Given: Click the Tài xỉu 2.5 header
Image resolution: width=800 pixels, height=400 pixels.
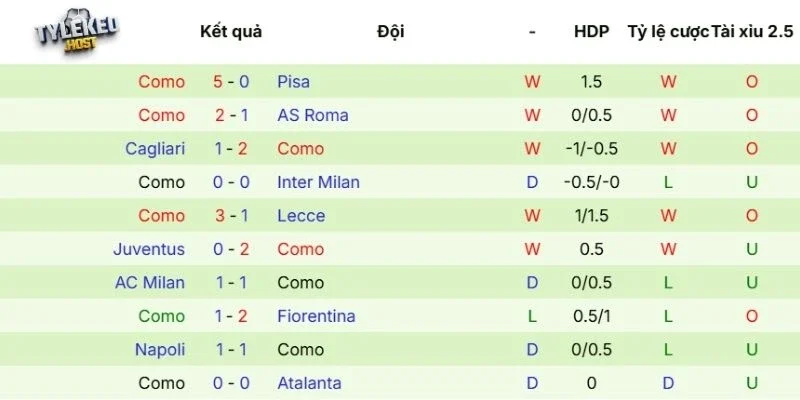Looking at the screenshot, I should 752,31.
